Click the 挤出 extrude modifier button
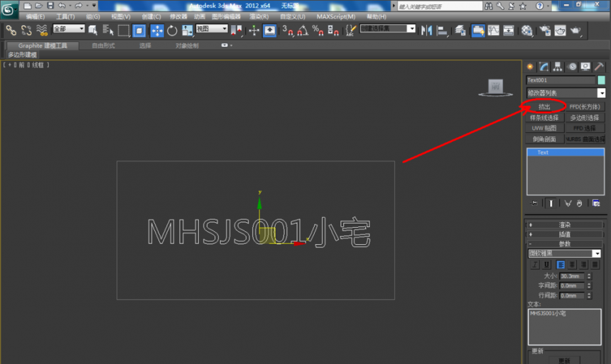611x364 pixels. 544,106
